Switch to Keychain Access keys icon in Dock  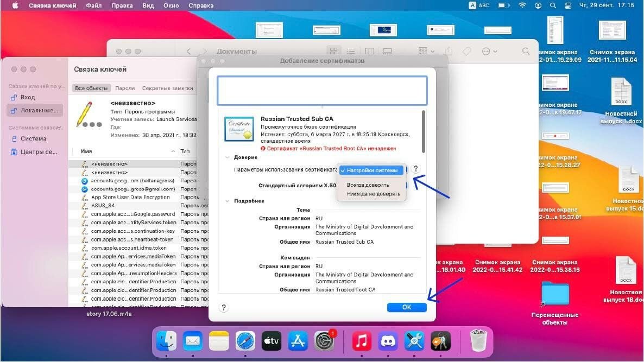point(441,341)
